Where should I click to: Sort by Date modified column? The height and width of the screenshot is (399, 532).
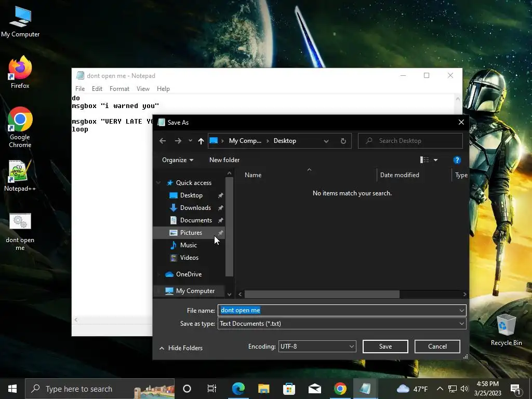click(400, 175)
